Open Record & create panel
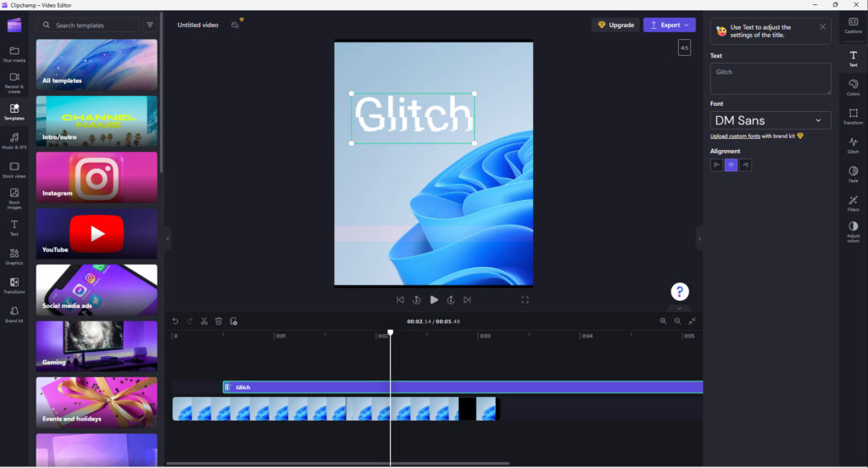This screenshot has width=868, height=468. [14, 82]
